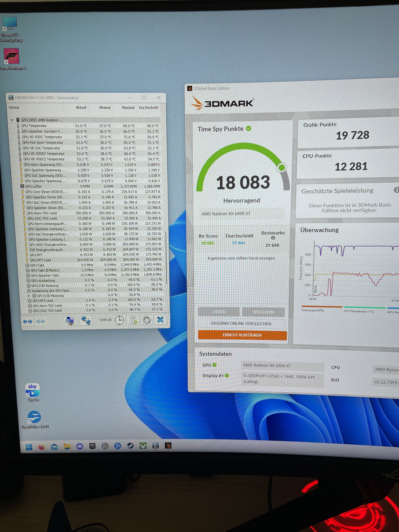Open Steam from taskbar

[x=130, y=446]
